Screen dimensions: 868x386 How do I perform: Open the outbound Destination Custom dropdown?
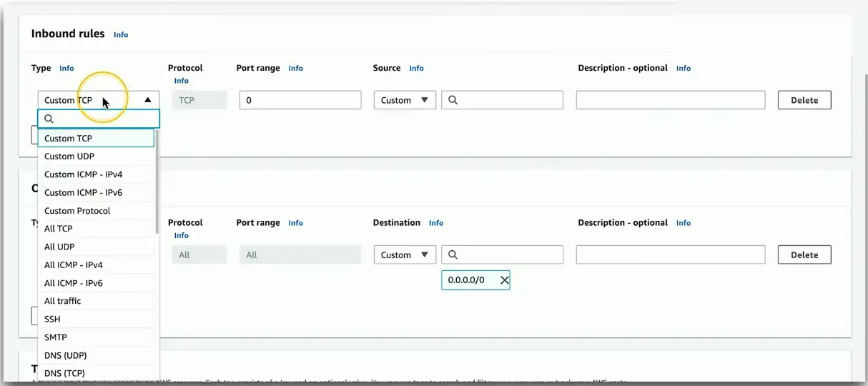click(x=405, y=254)
